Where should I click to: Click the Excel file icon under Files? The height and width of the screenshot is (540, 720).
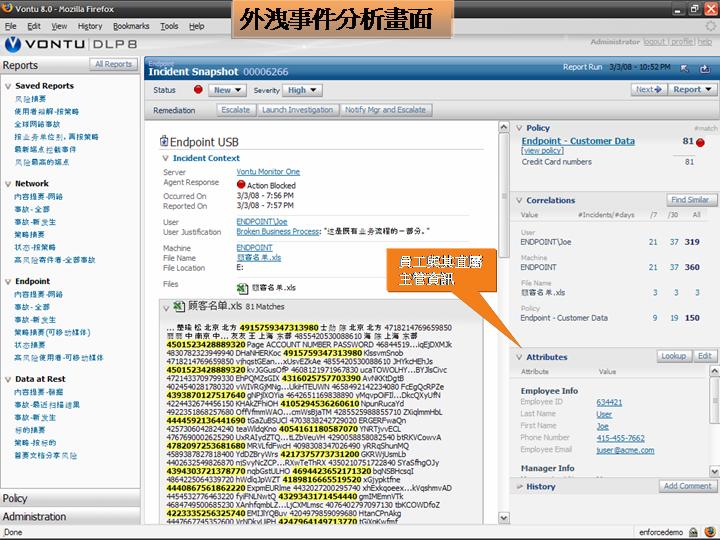coord(242,288)
